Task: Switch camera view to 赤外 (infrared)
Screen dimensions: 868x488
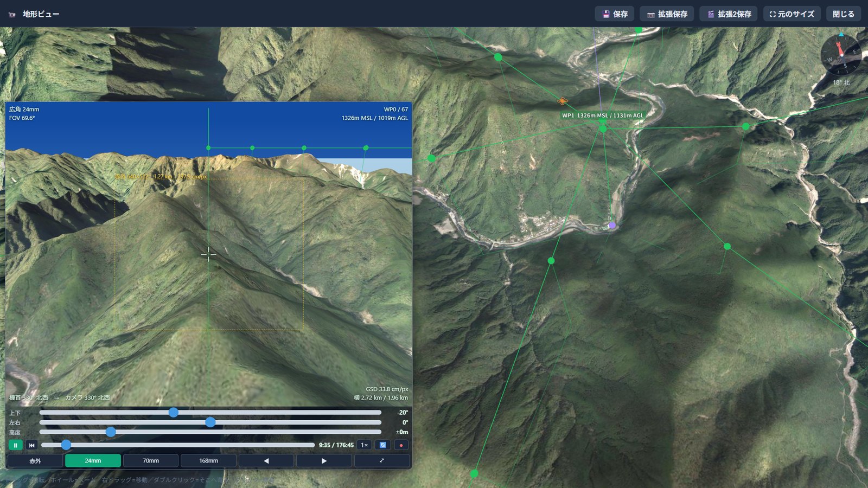Action: pos(35,461)
